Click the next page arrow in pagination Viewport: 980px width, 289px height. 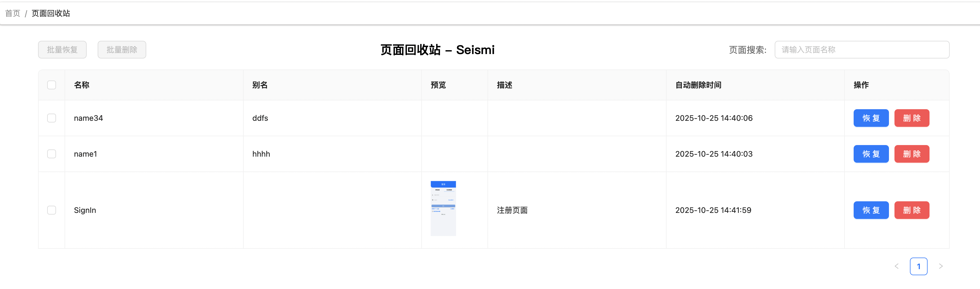(x=941, y=266)
